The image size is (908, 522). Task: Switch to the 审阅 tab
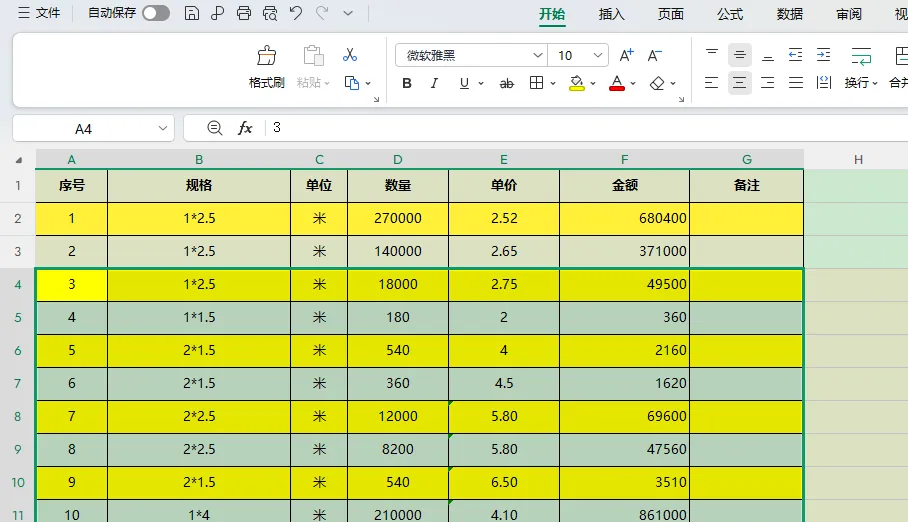point(849,14)
